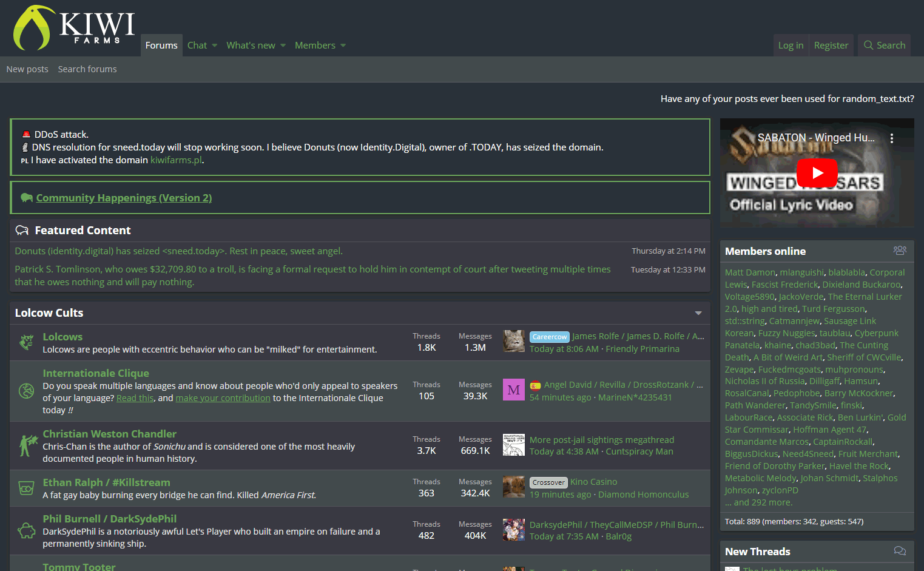Expand the Chat menu dropdown arrow

pyautogui.click(x=215, y=46)
